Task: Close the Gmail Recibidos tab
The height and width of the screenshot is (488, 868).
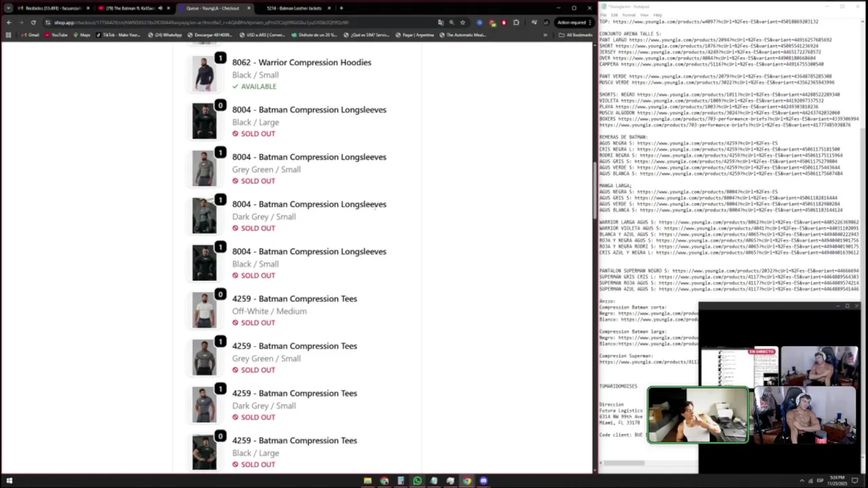Action: 87,8
